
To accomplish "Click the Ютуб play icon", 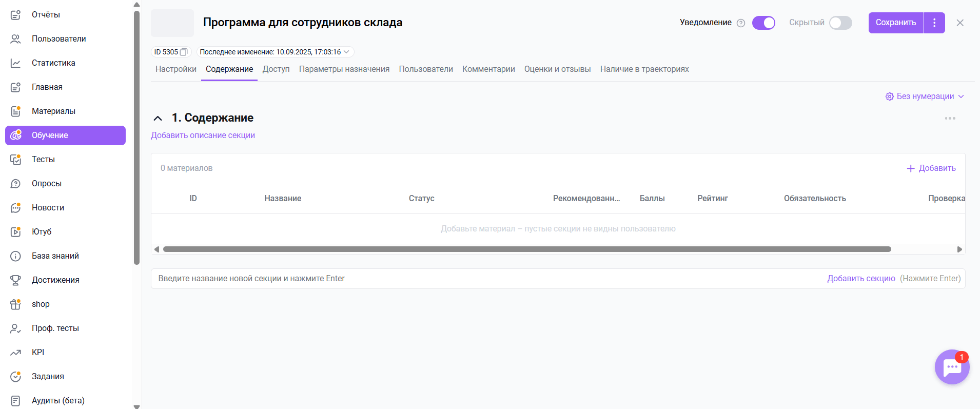I will [15, 232].
